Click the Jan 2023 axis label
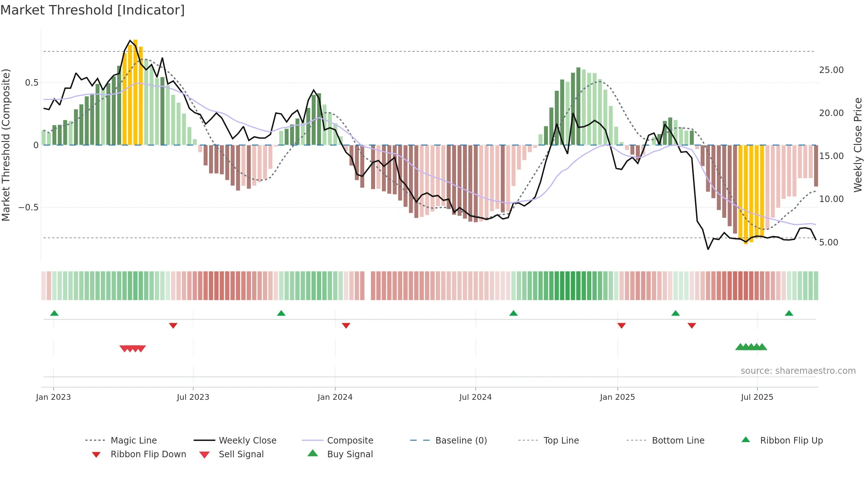This screenshot has width=868, height=488. coord(54,397)
